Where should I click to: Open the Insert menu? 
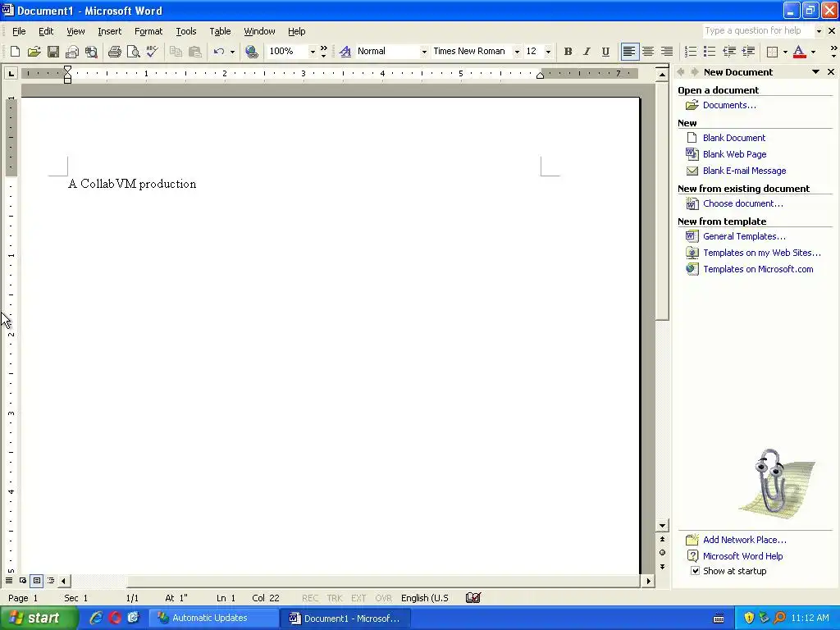[x=109, y=31]
